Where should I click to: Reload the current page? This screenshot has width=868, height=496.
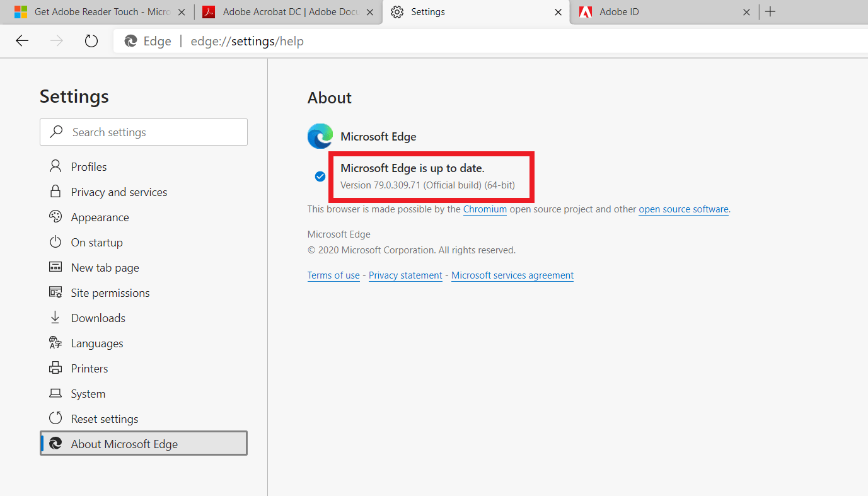point(91,40)
